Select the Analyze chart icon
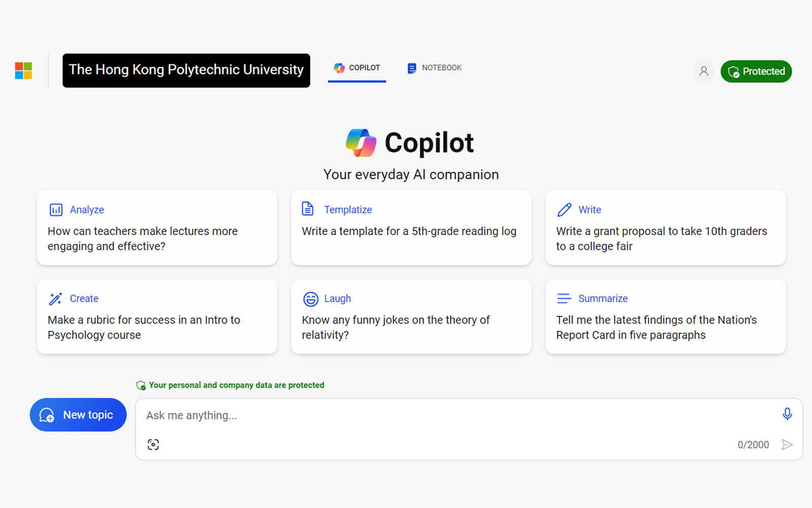The width and height of the screenshot is (812, 508). pos(56,209)
